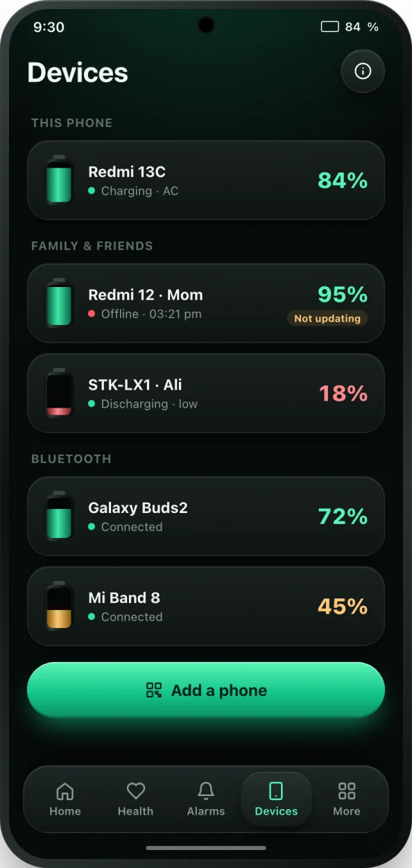Tap the amber Mi Band 8 battery icon
The height and width of the screenshot is (868, 412).
pos(59,606)
